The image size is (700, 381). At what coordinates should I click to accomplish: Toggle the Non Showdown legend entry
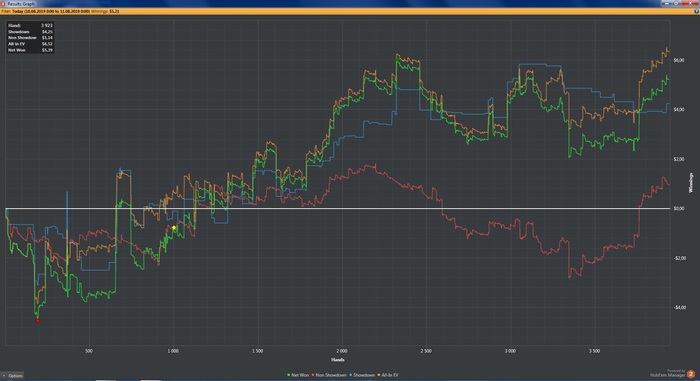329,375
